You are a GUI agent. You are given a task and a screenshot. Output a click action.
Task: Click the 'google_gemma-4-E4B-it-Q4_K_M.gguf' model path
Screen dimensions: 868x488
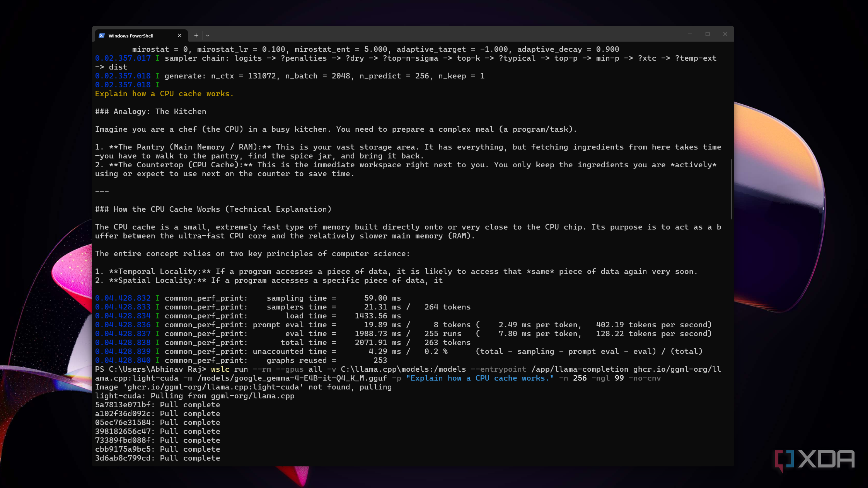coord(292,378)
